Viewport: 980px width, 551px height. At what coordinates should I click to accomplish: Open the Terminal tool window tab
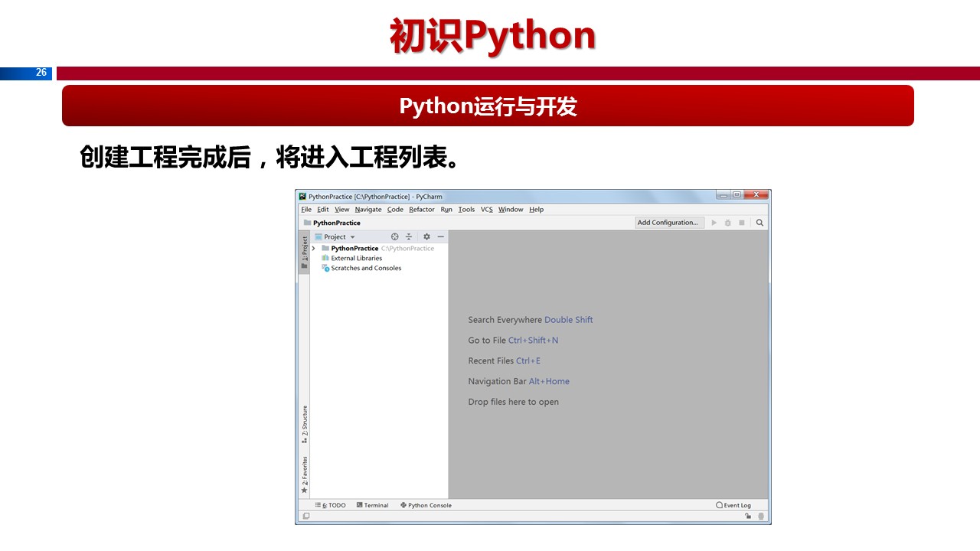click(x=373, y=505)
